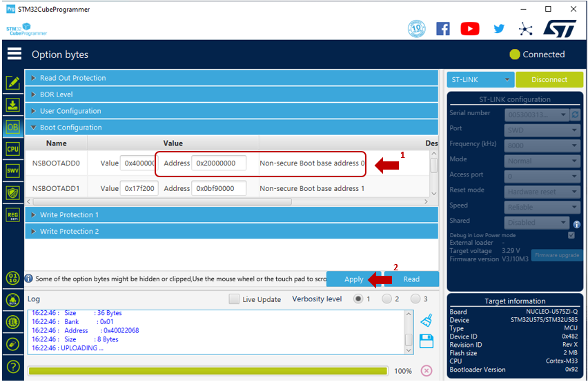Image resolution: width=588 pixels, height=382 pixels.
Task: Open the REG registers icon
Action: point(12,215)
